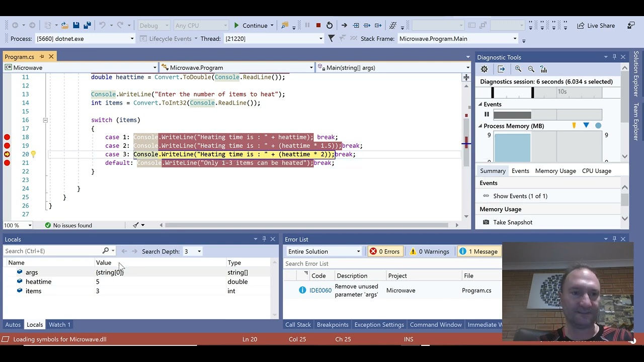This screenshot has height=362, width=644.
Task: Zoom out on the diagnostics timeline
Action: (x=531, y=69)
